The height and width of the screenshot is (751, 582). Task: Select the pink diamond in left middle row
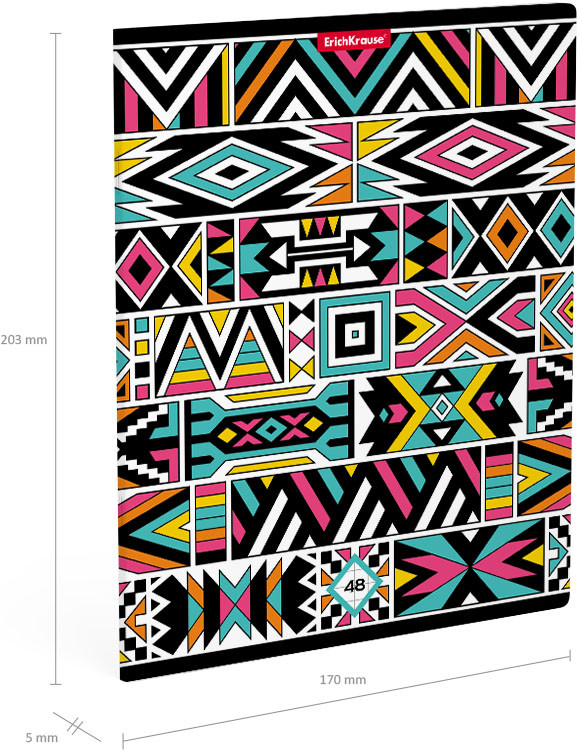pyautogui.click(x=140, y=269)
